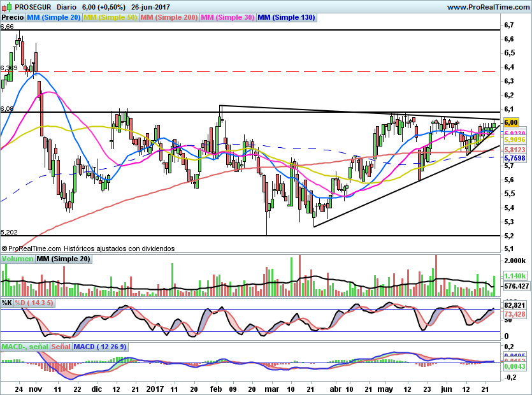Viewport: 532px width, 395px height.
Task: Click the feb date axis label
Action: coord(216,389)
